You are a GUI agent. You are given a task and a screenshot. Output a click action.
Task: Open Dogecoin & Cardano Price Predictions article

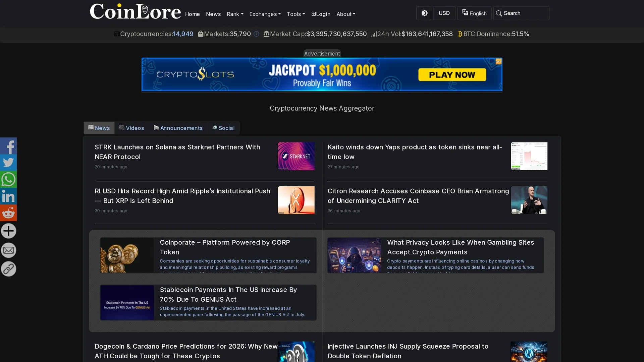pyautogui.click(x=186, y=351)
